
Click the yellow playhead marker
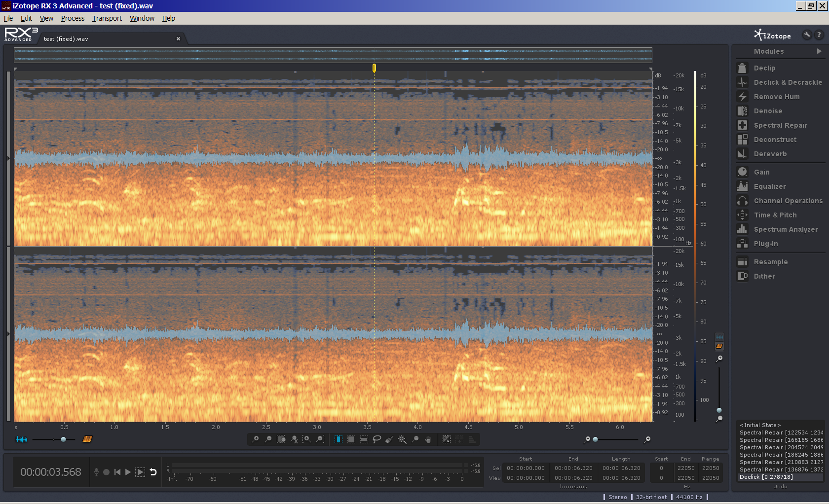[374, 68]
